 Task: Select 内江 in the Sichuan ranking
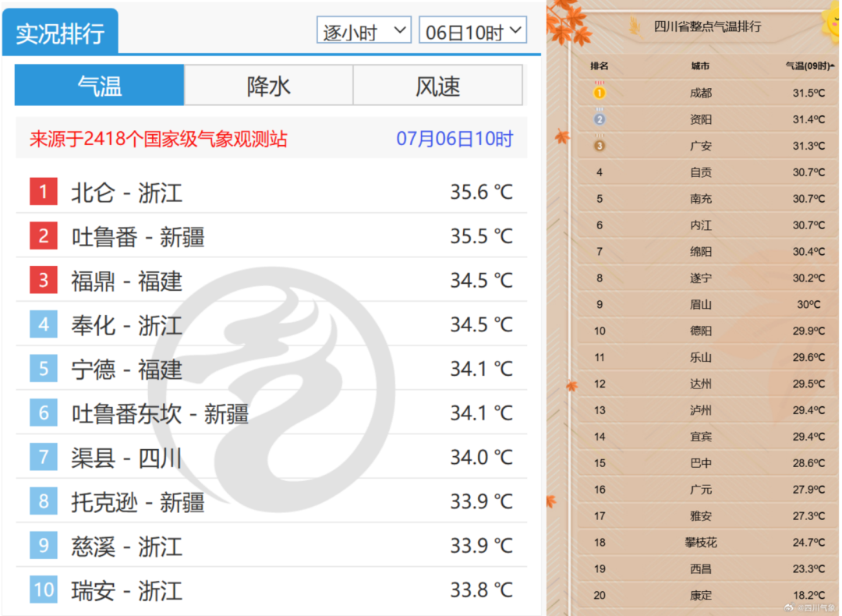701,225
